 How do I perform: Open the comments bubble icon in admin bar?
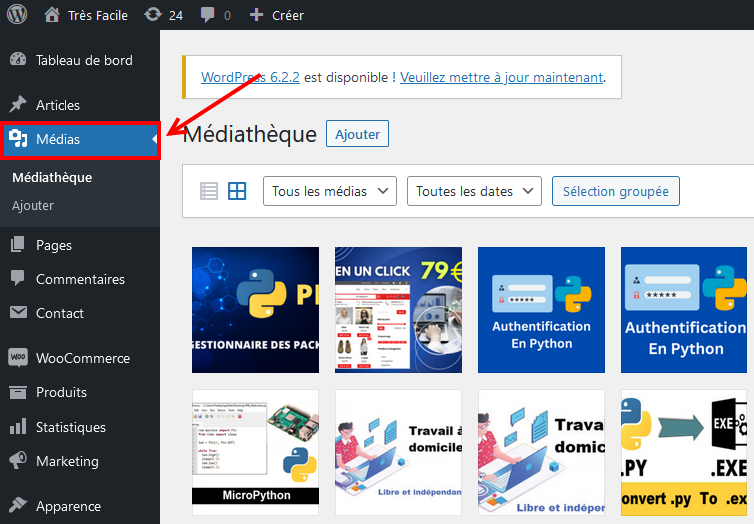pyautogui.click(x=207, y=14)
